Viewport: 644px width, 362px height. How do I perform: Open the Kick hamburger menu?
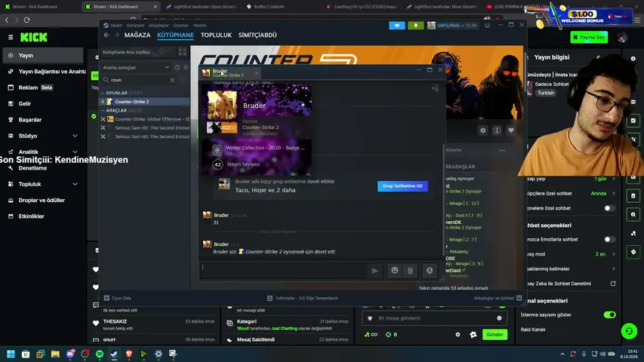[x=11, y=38]
